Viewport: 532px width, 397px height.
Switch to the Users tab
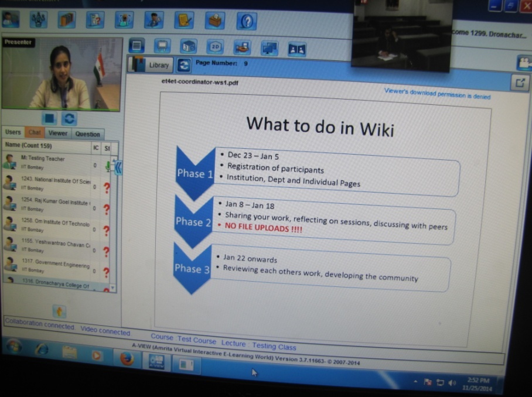[13, 132]
